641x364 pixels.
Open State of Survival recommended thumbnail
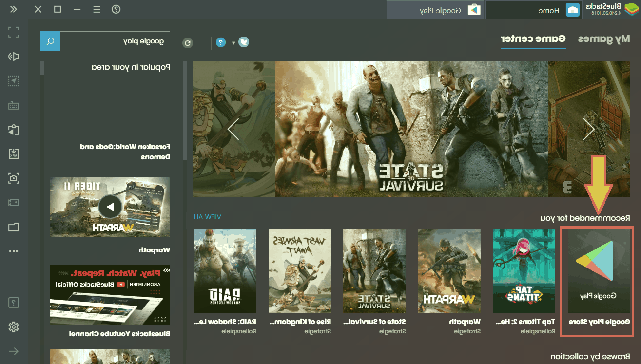[x=374, y=271]
